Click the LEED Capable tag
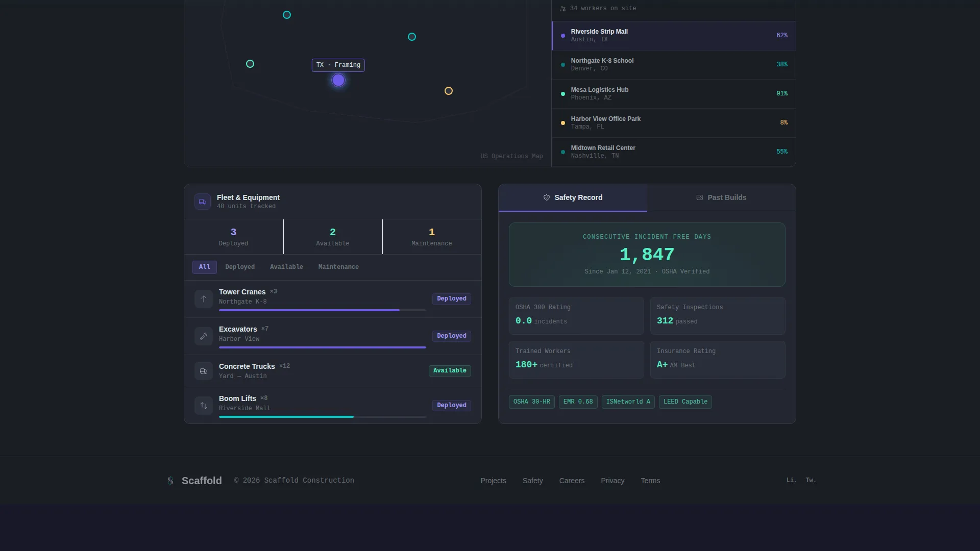The height and width of the screenshot is (551, 980). pos(685,402)
